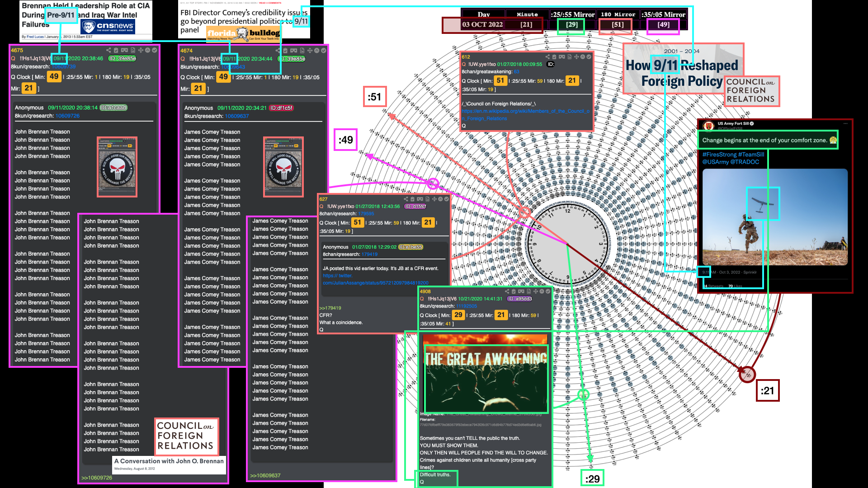Click the US Army Fort Sill avatar
The width and height of the screenshot is (868, 488).
[708, 126]
